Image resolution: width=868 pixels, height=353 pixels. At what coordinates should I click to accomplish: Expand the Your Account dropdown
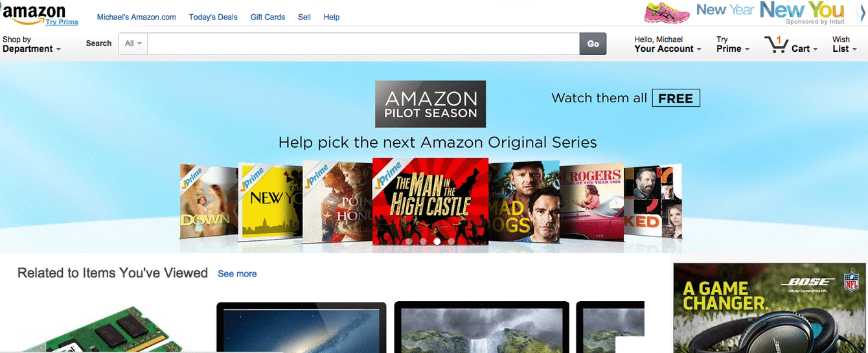(x=667, y=44)
